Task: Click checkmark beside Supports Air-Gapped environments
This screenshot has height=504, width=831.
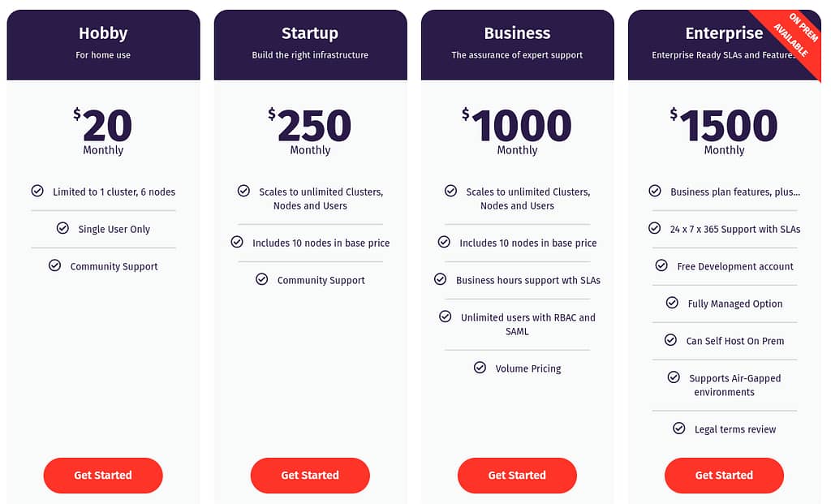Action: [674, 377]
